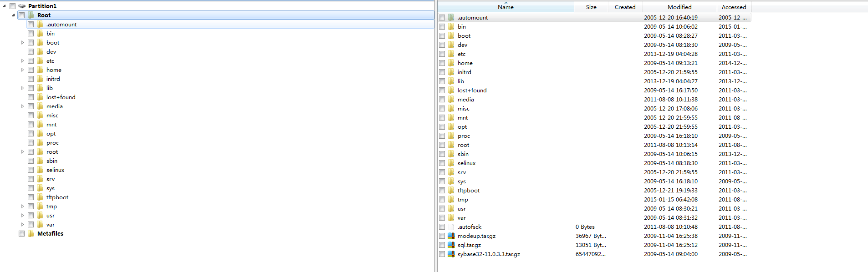Click the selinux folder icon in the tree
This screenshot has width=868, height=272.
pyautogui.click(x=40, y=170)
